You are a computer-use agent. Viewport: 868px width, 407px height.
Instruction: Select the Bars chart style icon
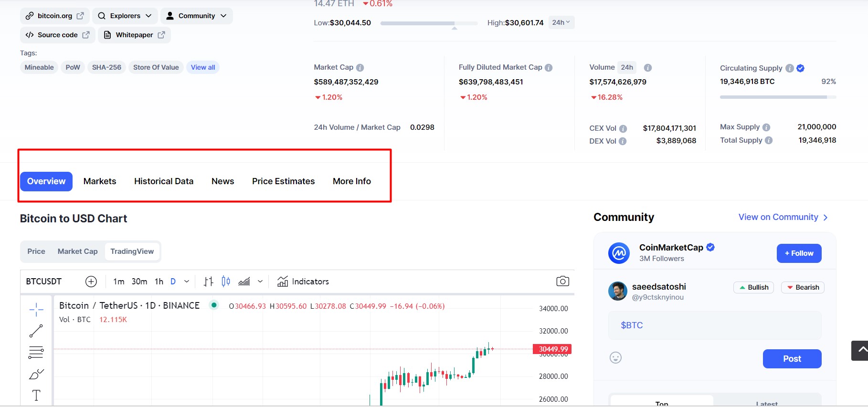(208, 282)
